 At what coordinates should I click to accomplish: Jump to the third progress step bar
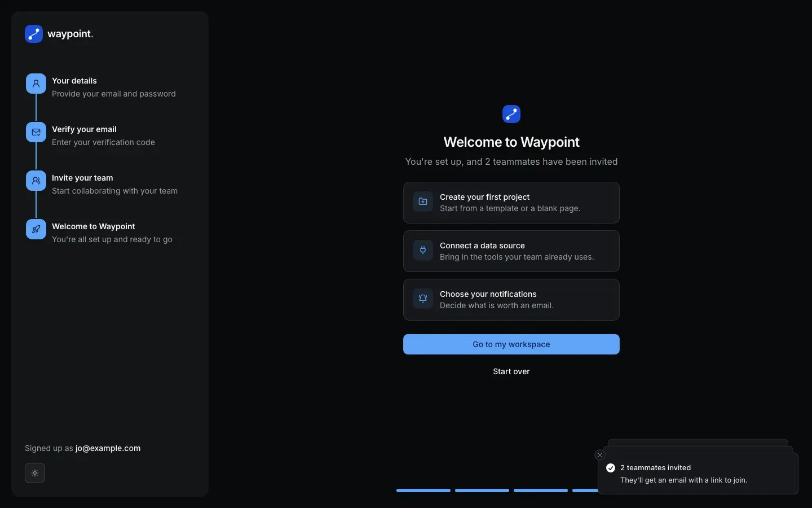pos(541,491)
